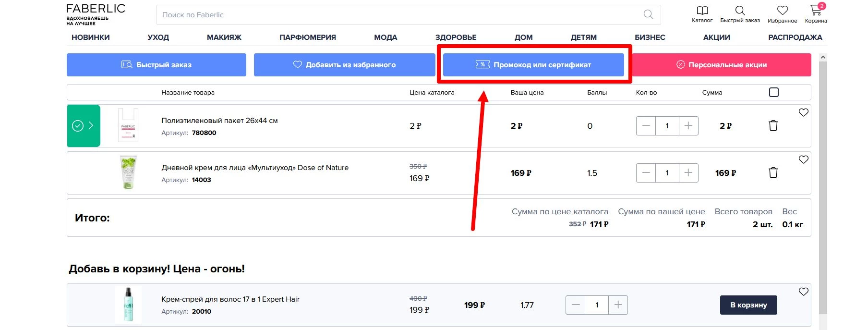The image size is (868, 330).
Task: Favorite the Крем-спрей для волос product
Action: pos(803,292)
